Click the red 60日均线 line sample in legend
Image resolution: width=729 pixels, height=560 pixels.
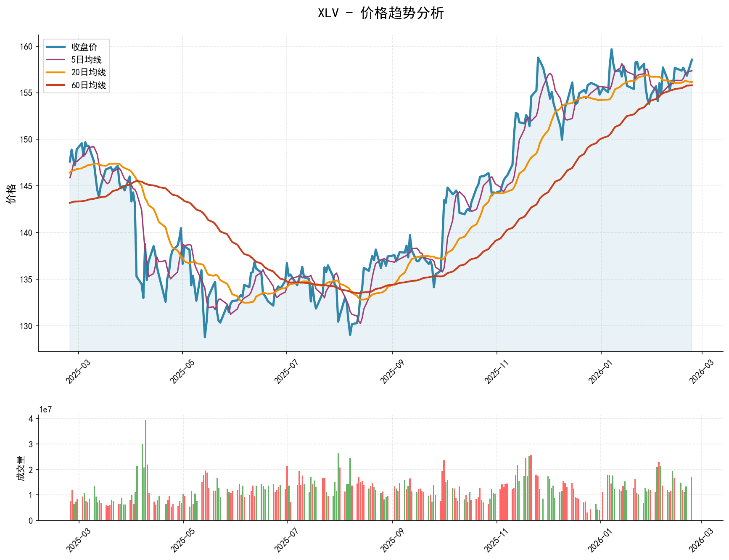coord(55,85)
